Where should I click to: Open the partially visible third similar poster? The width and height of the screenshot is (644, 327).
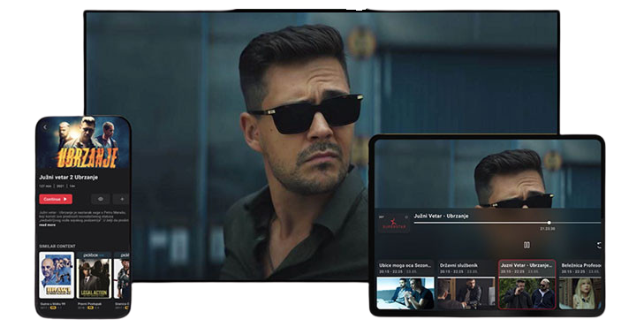click(x=122, y=275)
